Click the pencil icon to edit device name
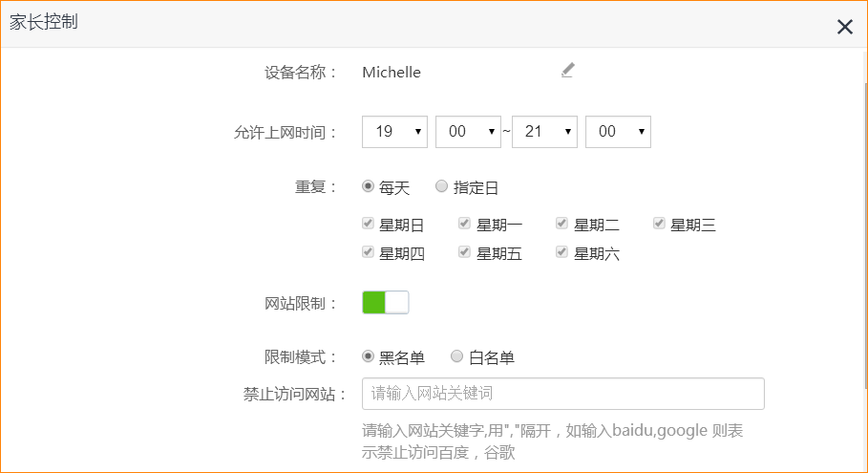The width and height of the screenshot is (868, 473). (567, 71)
